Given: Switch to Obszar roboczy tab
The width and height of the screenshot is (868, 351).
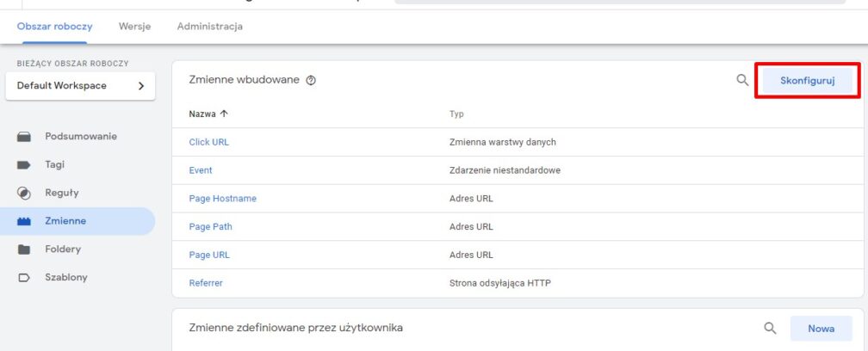Looking at the screenshot, I should 55,27.
